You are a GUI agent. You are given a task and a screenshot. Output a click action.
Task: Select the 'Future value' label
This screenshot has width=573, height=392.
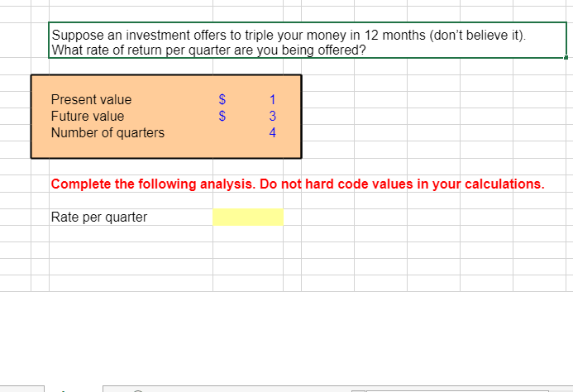click(x=88, y=116)
